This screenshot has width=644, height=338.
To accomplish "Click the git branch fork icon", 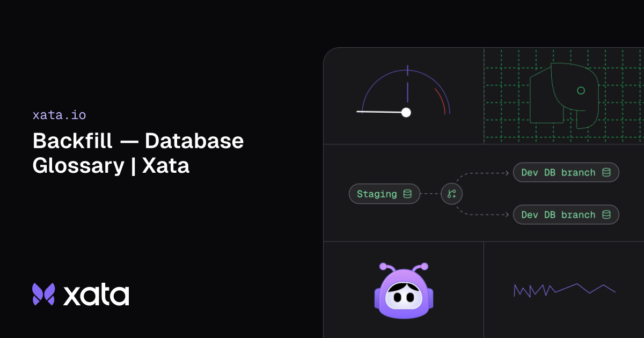I will coord(451,194).
